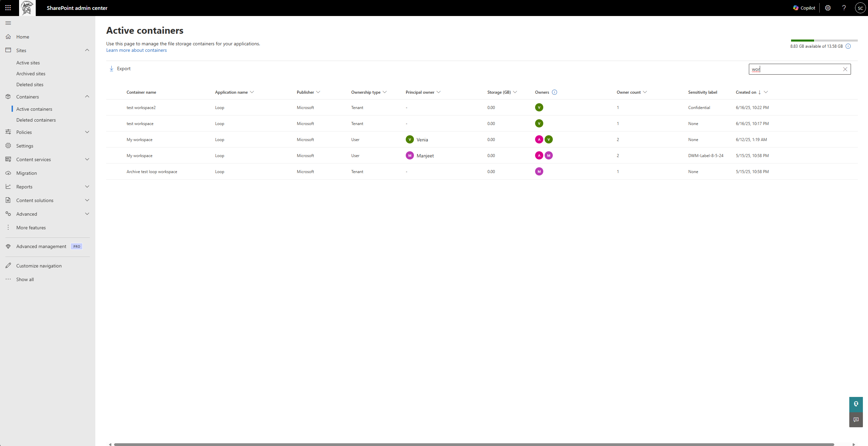
Task: Open the app launcher waffle icon
Action: click(8, 8)
